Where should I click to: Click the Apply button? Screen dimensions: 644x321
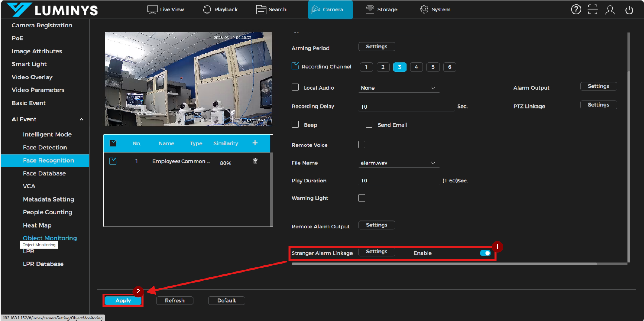coord(123,300)
